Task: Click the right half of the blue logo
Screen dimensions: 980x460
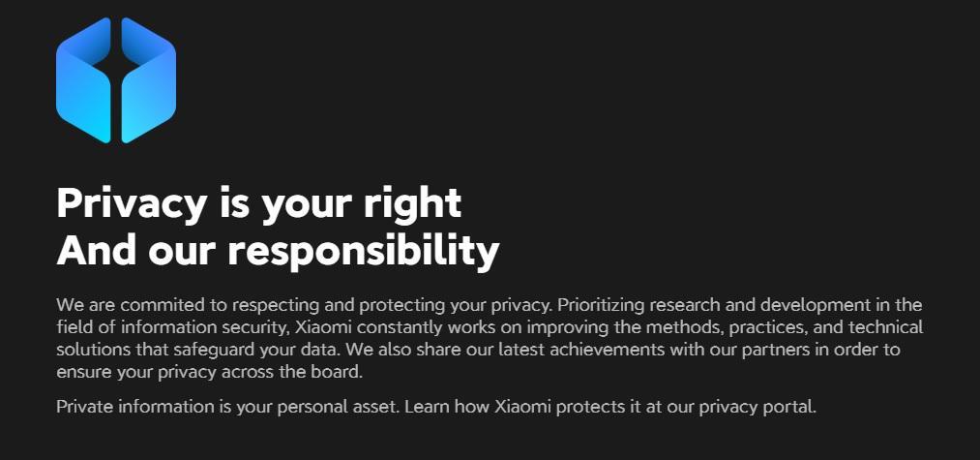Action: point(149,80)
